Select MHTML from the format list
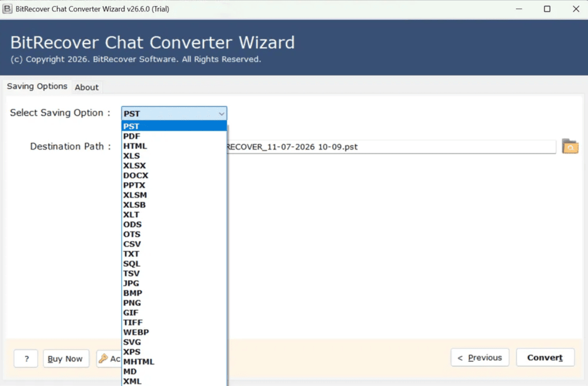 coord(174,362)
